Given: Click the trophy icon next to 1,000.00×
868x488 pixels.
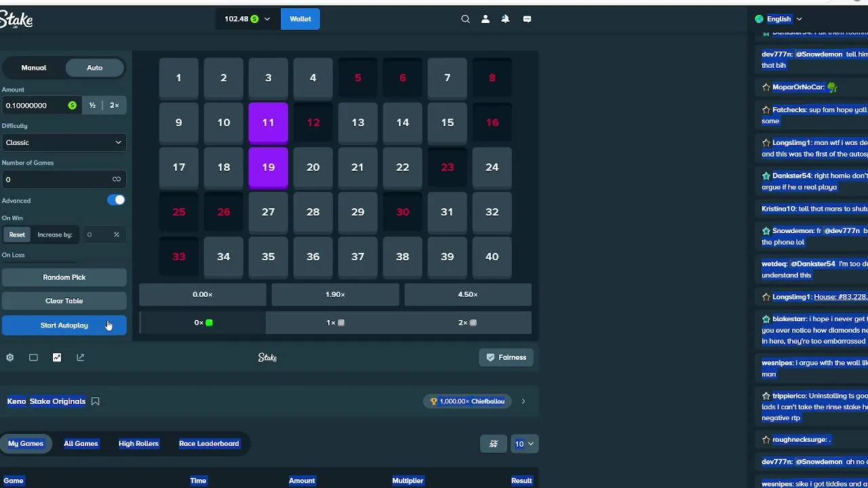Looking at the screenshot, I should tap(433, 401).
